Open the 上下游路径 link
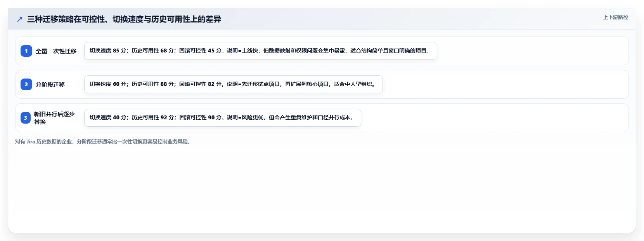644x241 pixels. pyautogui.click(x=615, y=17)
